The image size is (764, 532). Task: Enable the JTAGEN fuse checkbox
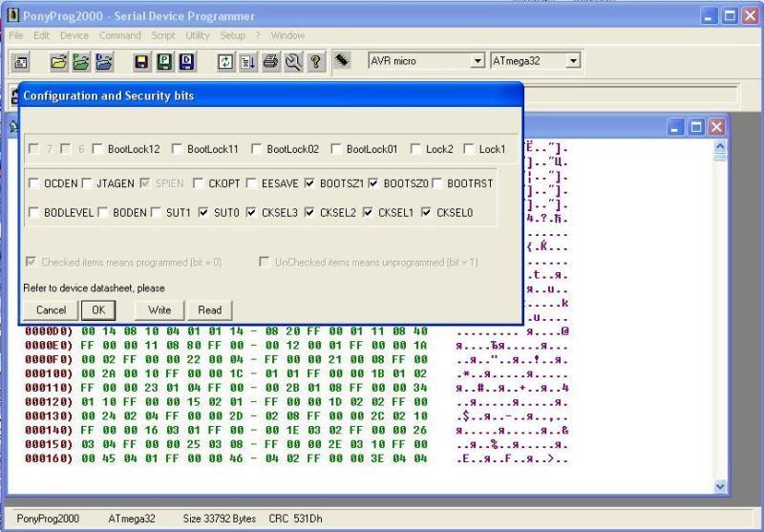click(88, 183)
